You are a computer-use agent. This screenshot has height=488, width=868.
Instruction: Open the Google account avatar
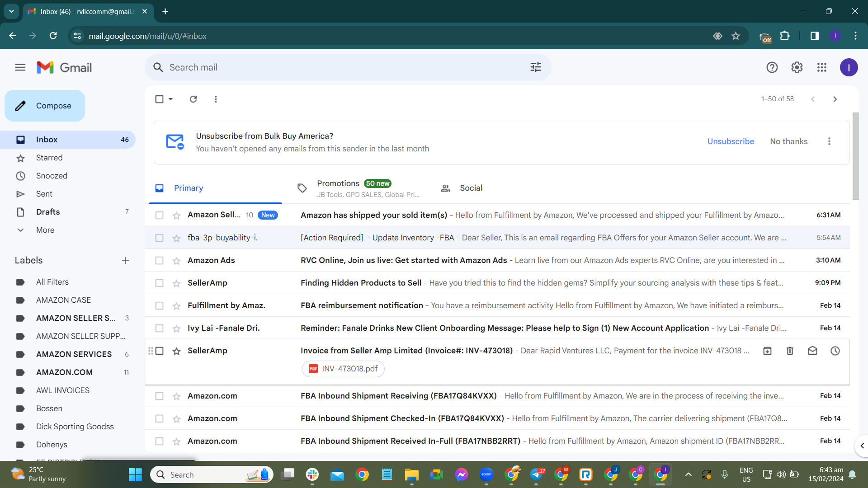849,67
